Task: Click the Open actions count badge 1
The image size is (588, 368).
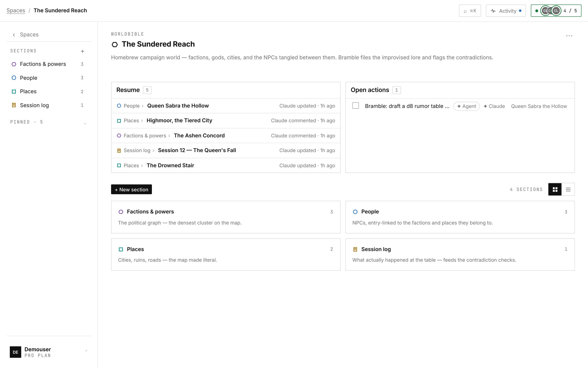Action: [396, 90]
